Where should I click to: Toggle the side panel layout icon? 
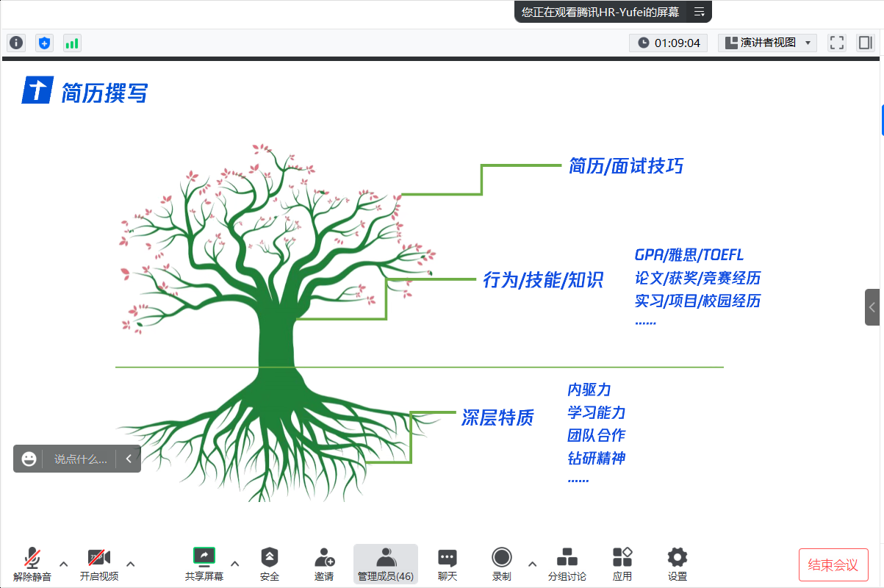pos(865,43)
